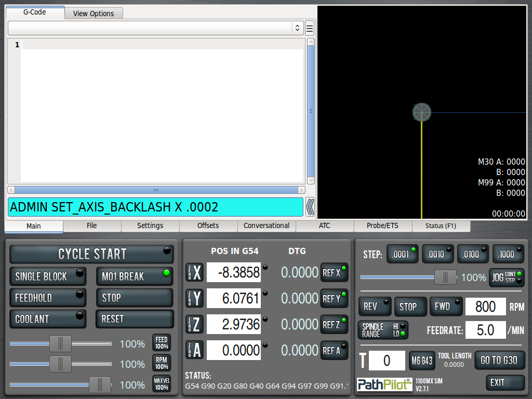Switch to the Offsets tab
This screenshot has width=532, height=399.
208,225
